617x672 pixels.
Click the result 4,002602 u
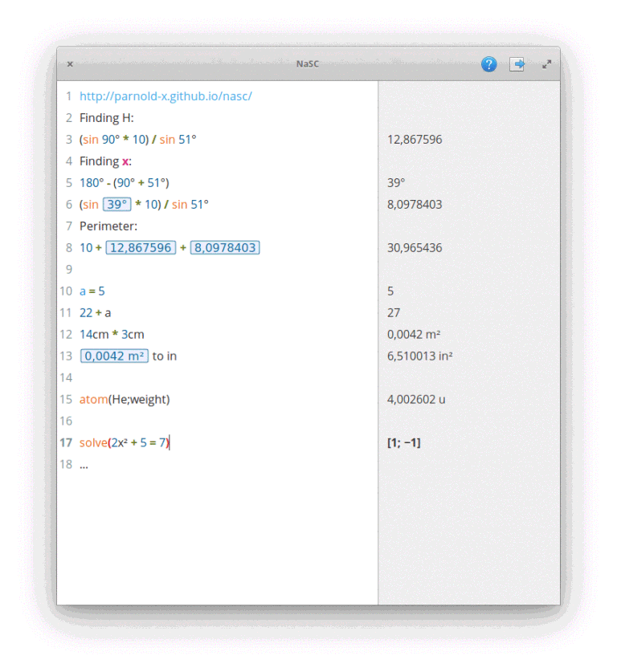point(416,400)
